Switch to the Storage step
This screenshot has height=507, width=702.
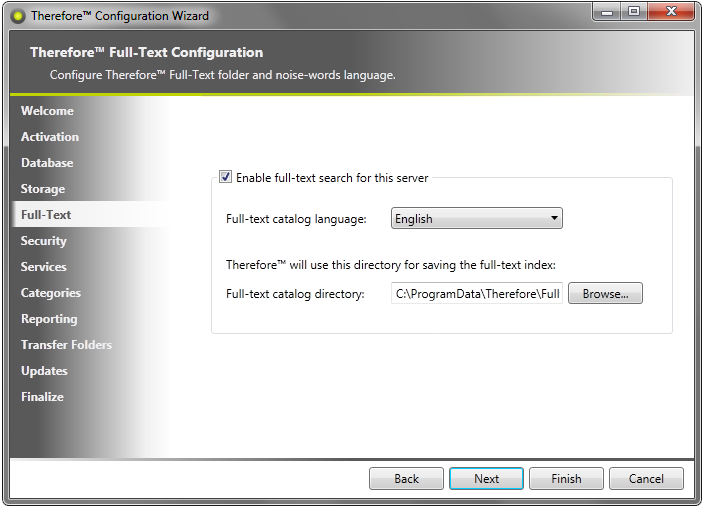pyautogui.click(x=43, y=189)
